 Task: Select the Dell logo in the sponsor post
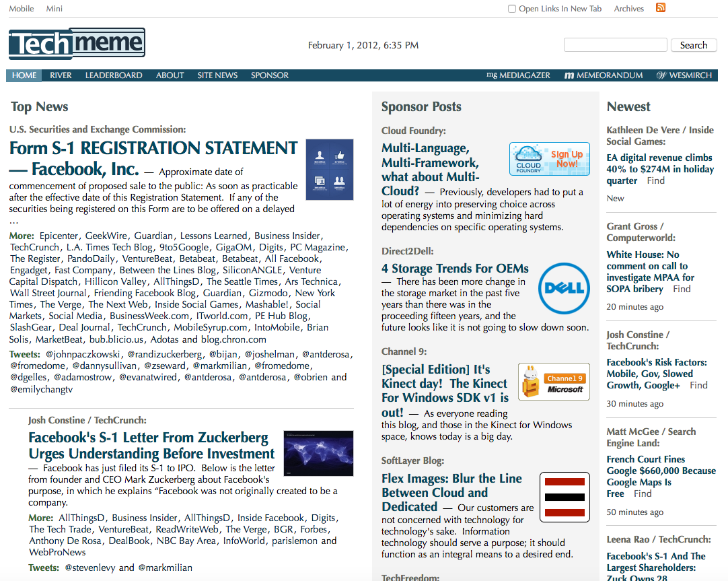(x=564, y=289)
